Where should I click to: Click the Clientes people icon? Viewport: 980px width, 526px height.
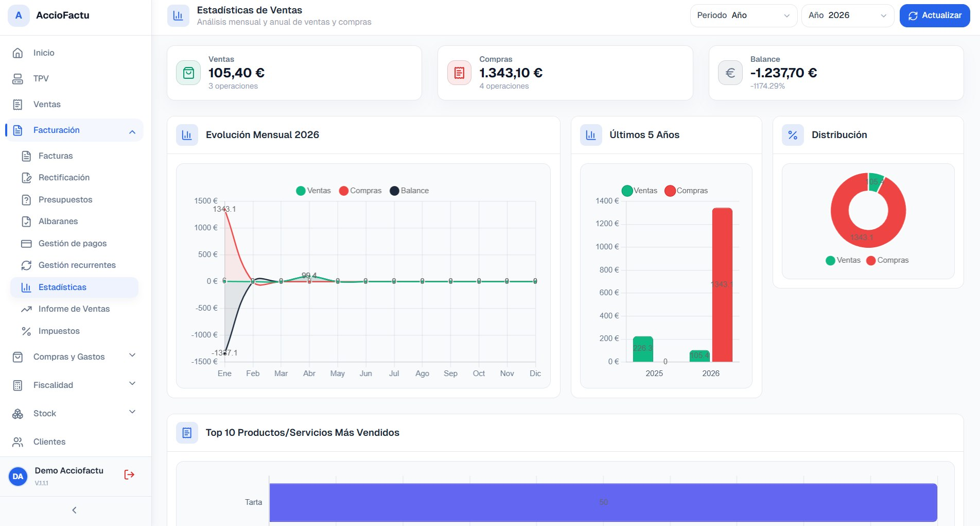click(17, 442)
